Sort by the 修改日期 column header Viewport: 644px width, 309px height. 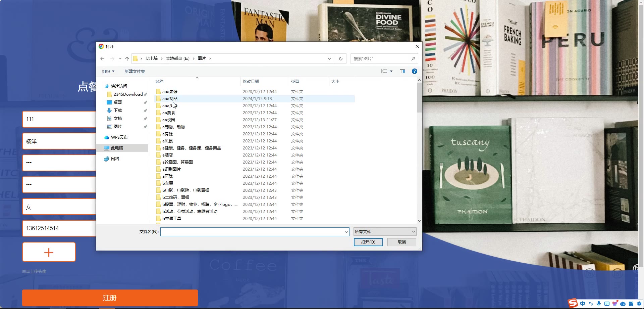click(x=264, y=82)
